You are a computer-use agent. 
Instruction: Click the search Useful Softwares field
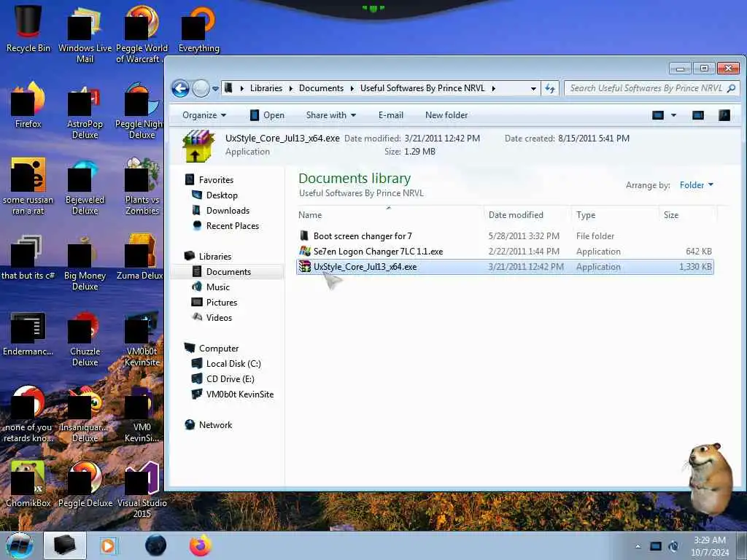tap(651, 88)
